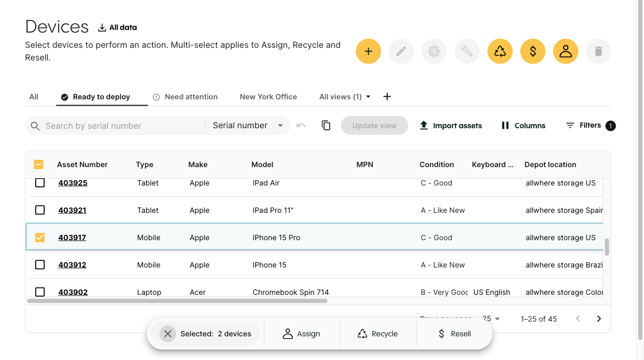Expand the All views (1) dropdown
The width and height of the screenshot is (644, 360).
[x=345, y=97]
